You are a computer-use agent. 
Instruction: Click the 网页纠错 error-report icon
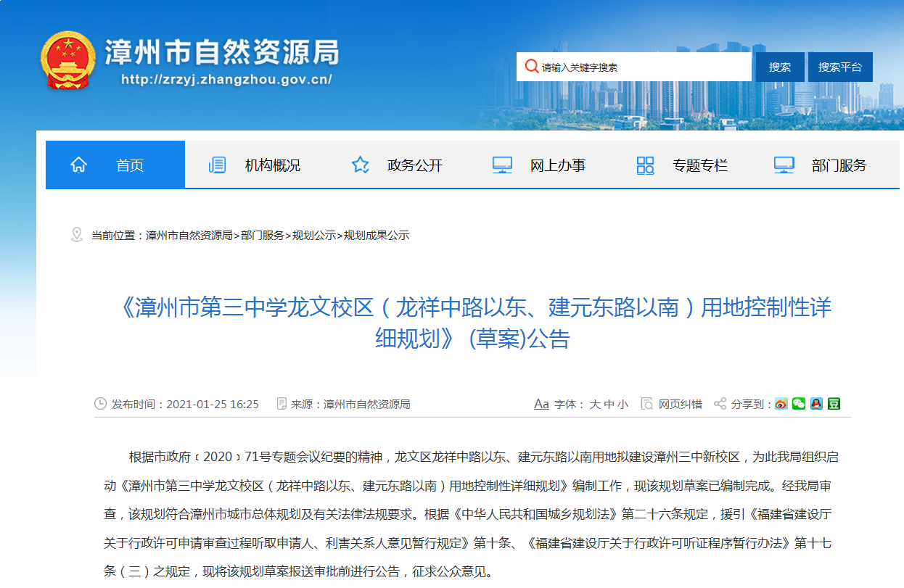(646, 403)
